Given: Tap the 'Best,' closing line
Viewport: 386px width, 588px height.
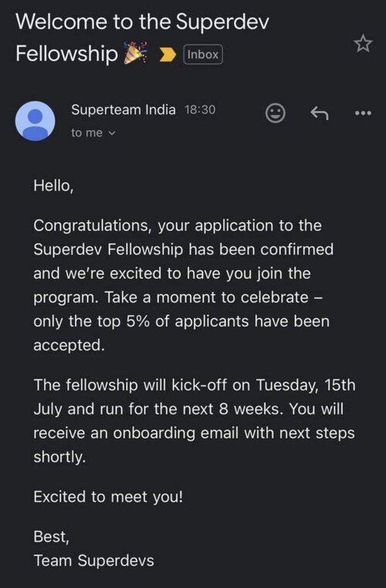Looking at the screenshot, I should tap(52, 537).
